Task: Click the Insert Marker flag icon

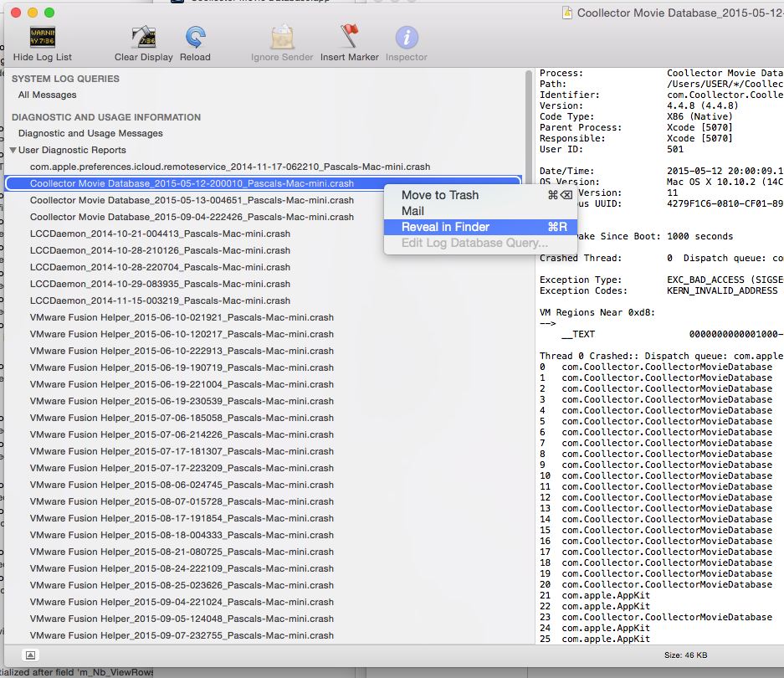Action: [x=350, y=37]
